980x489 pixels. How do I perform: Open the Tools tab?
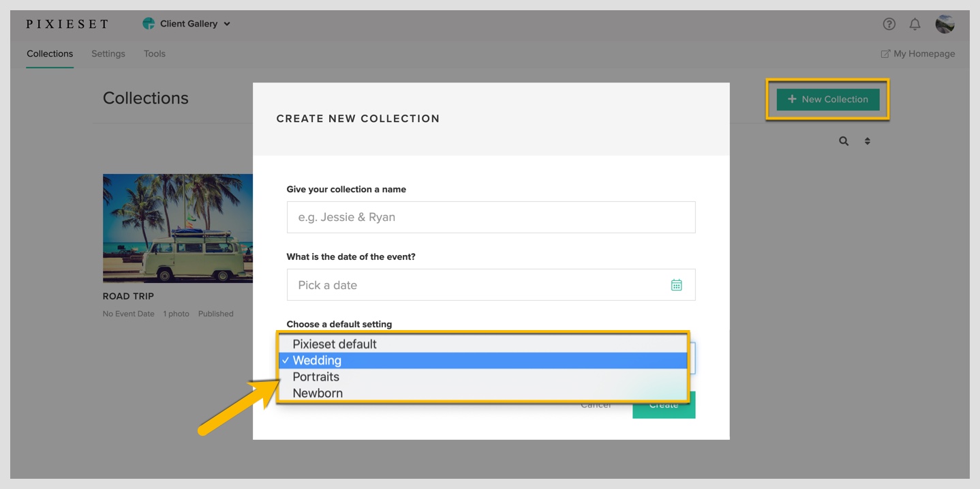coord(155,54)
